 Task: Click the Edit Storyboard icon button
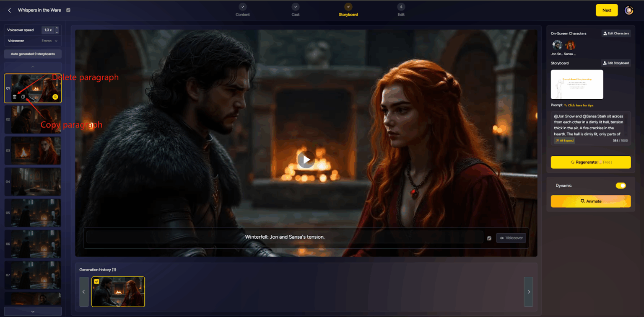click(x=616, y=63)
